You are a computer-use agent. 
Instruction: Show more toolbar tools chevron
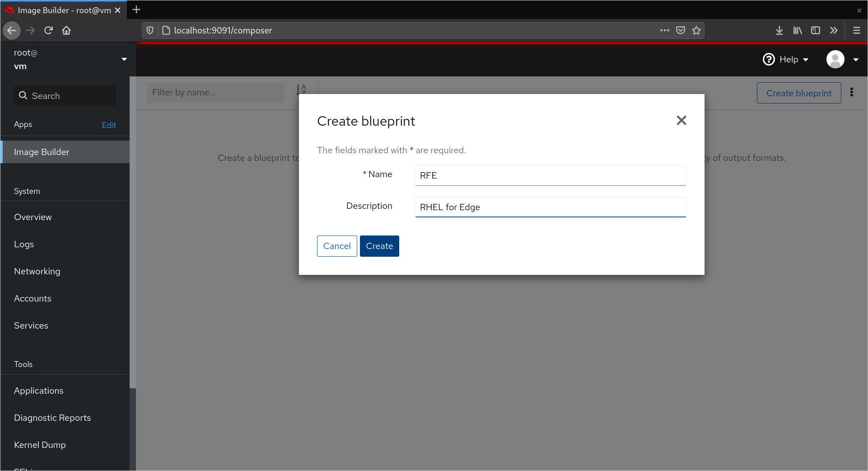tap(834, 30)
